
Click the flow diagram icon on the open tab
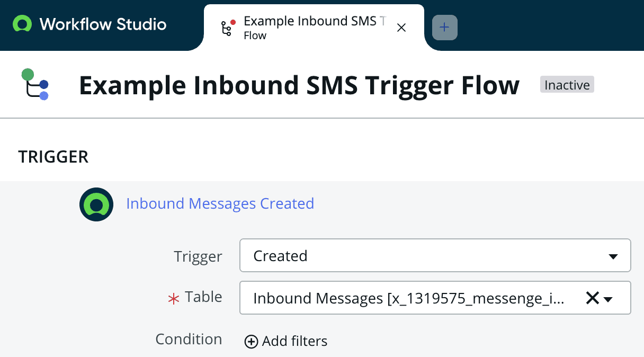(x=227, y=28)
